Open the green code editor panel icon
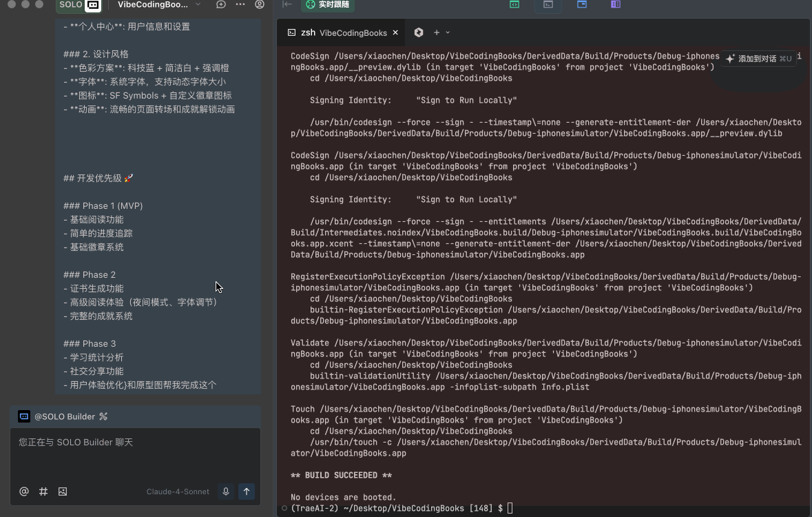This screenshot has height=517, width=812. (x=514, y=5)
